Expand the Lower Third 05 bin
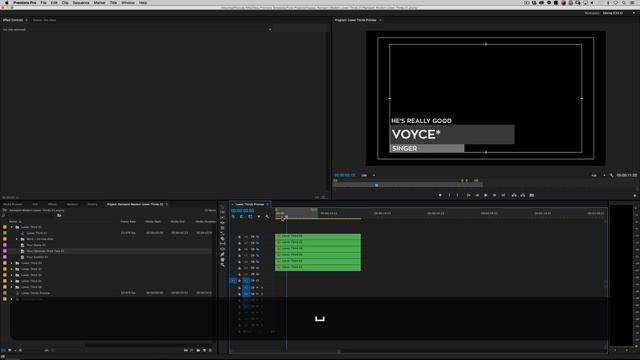This screenshot has height=360, width=640. [12, 281]
